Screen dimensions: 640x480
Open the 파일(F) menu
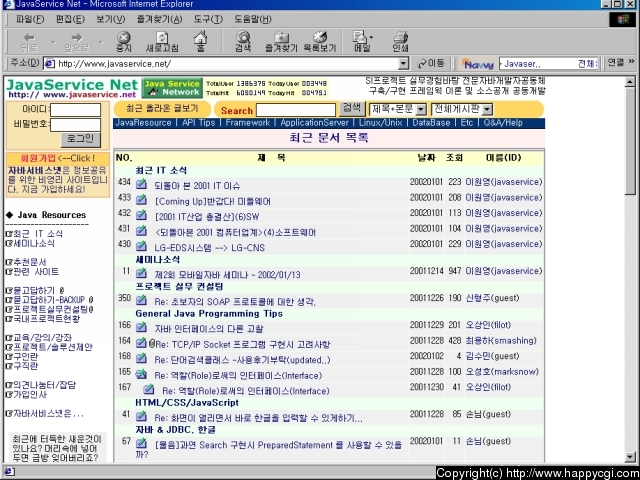tap(30, 19)
